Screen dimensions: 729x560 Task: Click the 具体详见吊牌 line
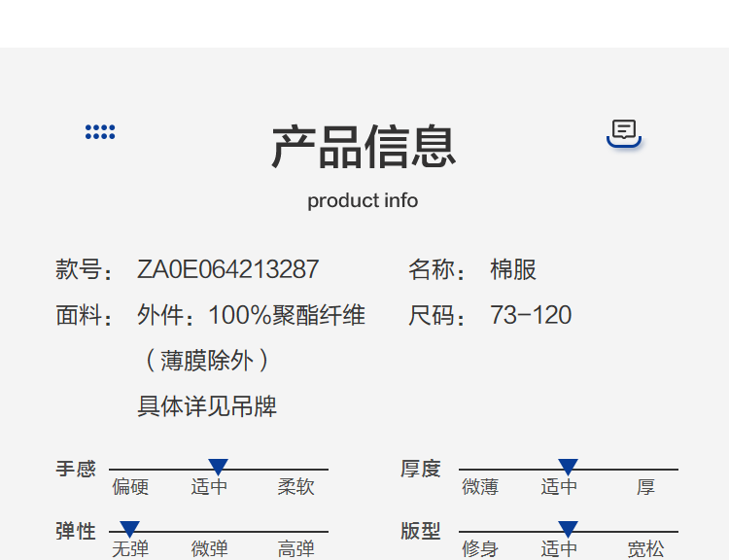[x=207, y=406]
